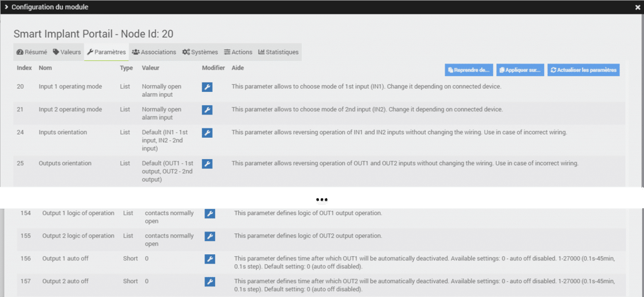Image resolution: width=644 pixels, height=297 pixels.
Task: Select 'Output 2 logic of operation' name
Action: 78,236
